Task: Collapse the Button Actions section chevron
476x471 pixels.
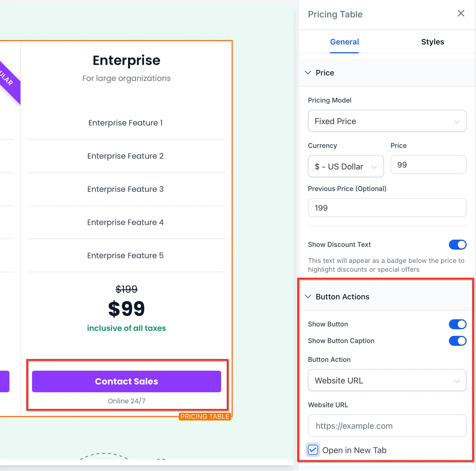Action: click(308, 297)
